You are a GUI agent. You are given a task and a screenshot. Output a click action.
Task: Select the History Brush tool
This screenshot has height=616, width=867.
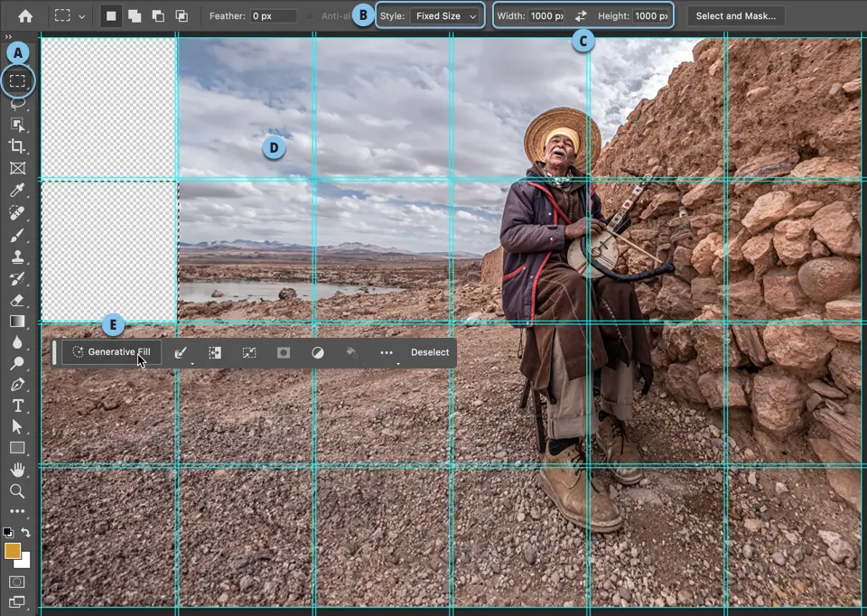18,279
